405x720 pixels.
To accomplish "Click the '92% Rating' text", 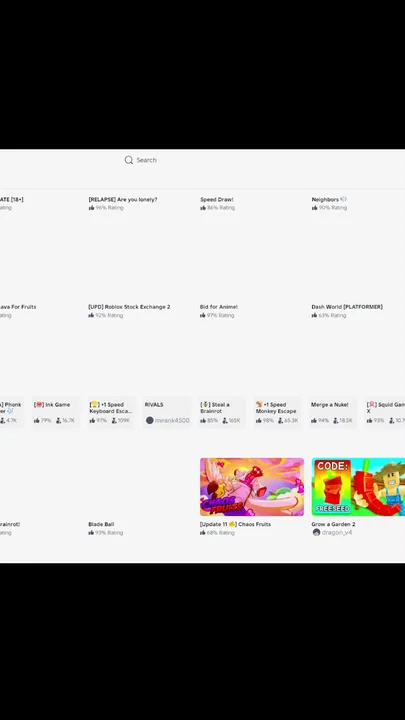I will coord(109,315).
